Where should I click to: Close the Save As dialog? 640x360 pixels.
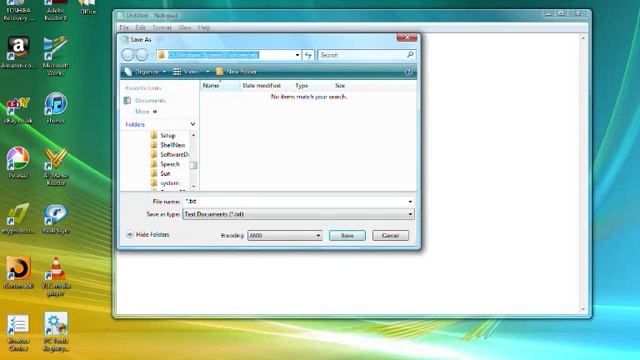coord(407,38)
